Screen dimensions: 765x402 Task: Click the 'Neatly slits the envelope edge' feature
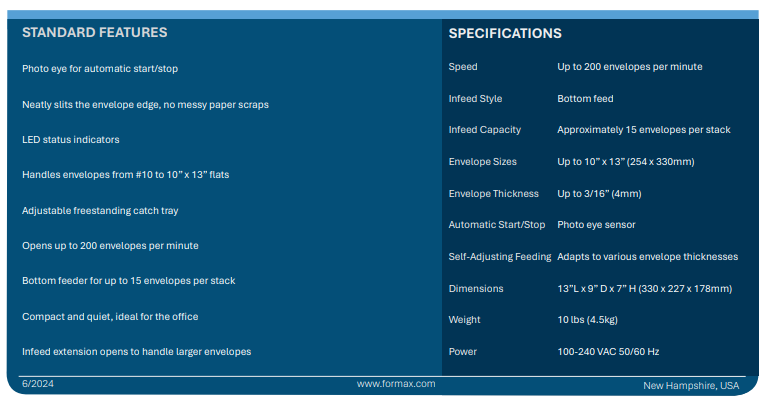[x=145, y=104]
